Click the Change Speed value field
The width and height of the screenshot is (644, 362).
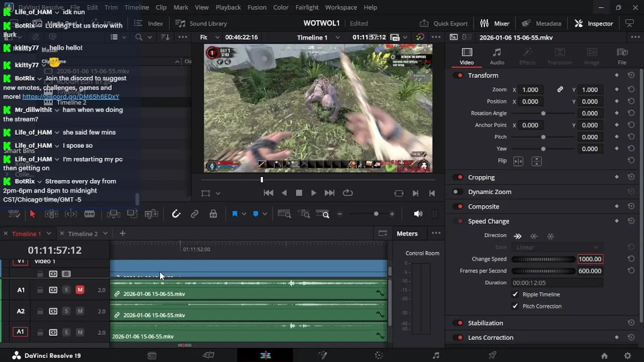tap(590, 259)
